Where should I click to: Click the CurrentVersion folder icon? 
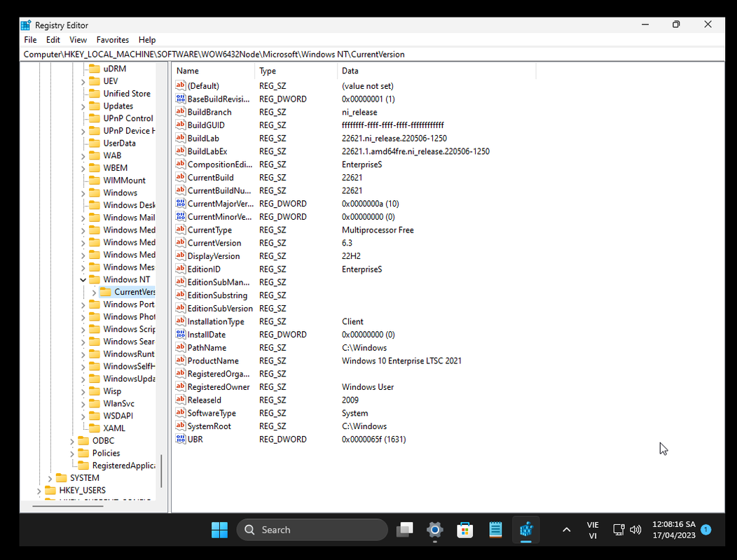pyautogui.click(x=106, y=292)
